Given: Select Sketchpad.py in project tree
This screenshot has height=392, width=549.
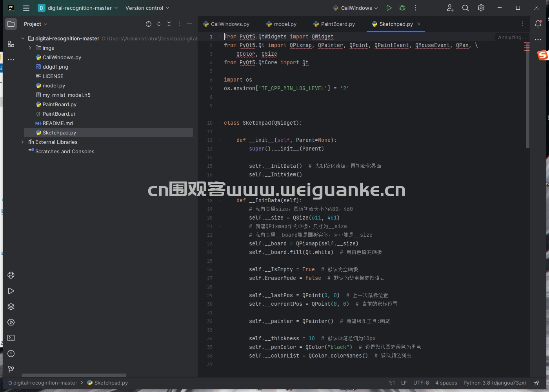Looking at the screenshot, I should (x=108, y=132).
